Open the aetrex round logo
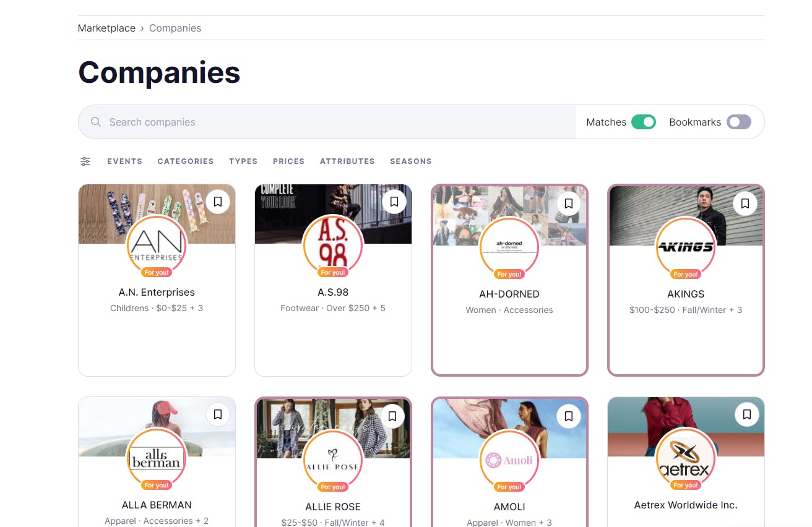 686,458
